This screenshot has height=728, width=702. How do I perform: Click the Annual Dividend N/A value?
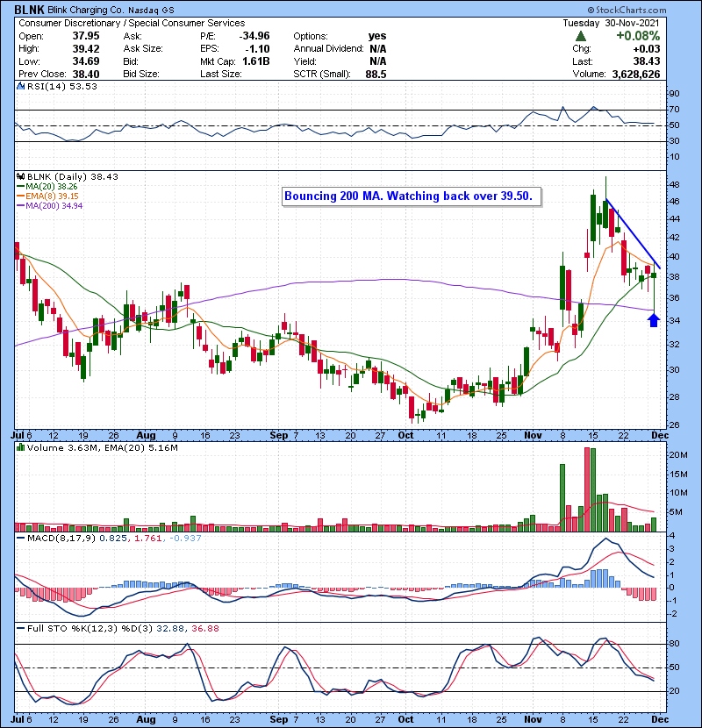pos(378,49)
